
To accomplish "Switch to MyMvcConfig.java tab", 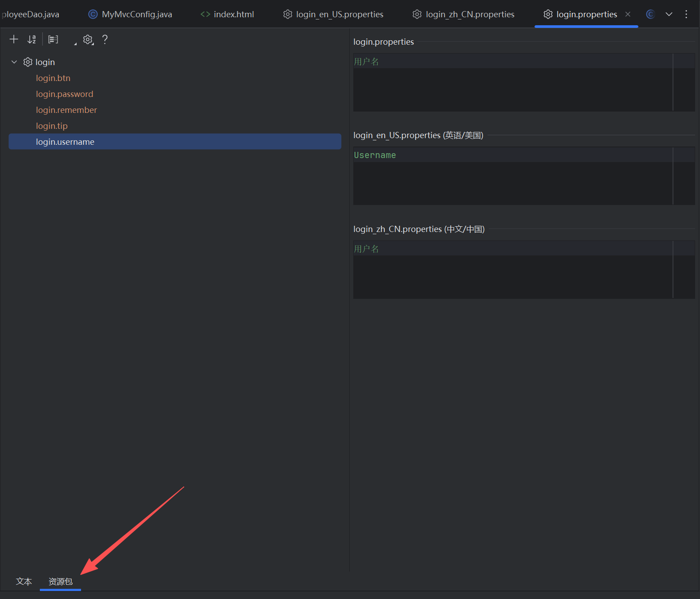I will [130, 14].
